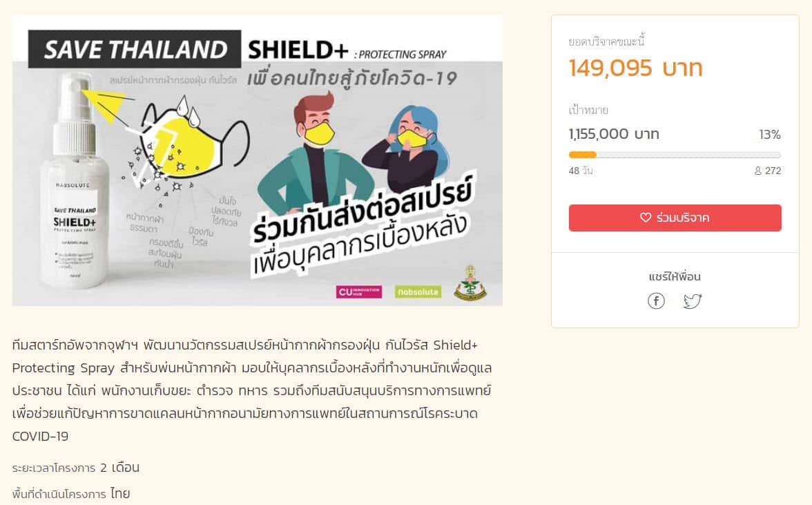Click the แชร์ให้เพื่อน share heading
Screen dimensions: 812x505
(x=675, y=276)
